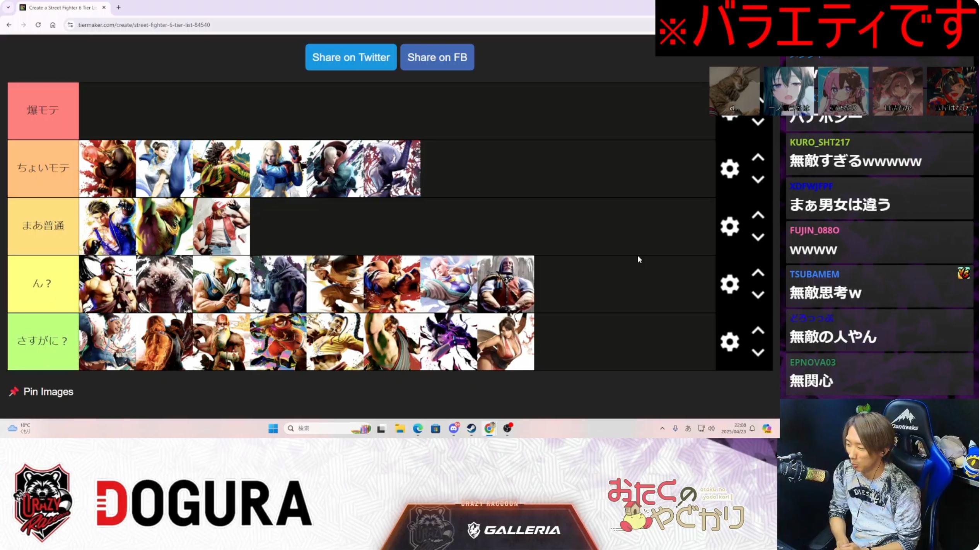
Task: Select Terry thumbnail in まあ普通 row
Action: 221,226
